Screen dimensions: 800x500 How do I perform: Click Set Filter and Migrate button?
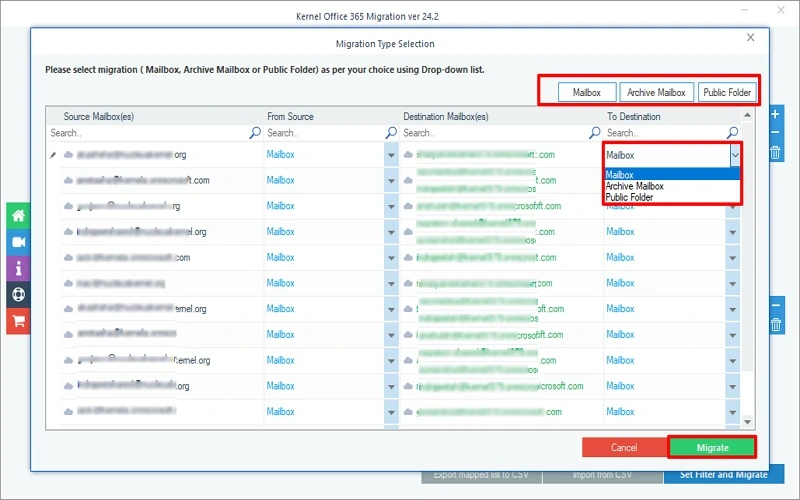(723, 474)
